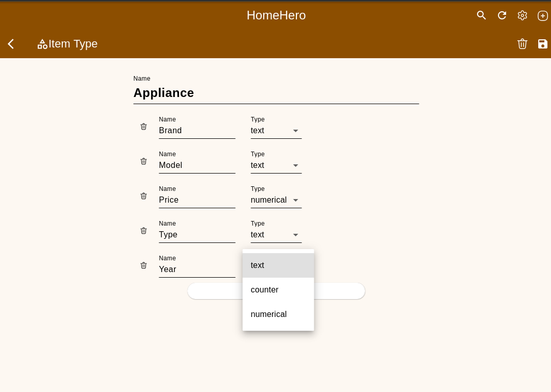This screenshot has height=392, width=551.
Task: Click the Appliance name input field
Action: coord(276,93)
